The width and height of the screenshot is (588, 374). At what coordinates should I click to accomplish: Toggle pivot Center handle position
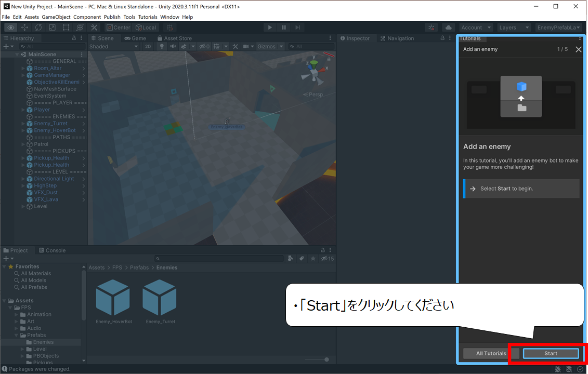[118, 28]
